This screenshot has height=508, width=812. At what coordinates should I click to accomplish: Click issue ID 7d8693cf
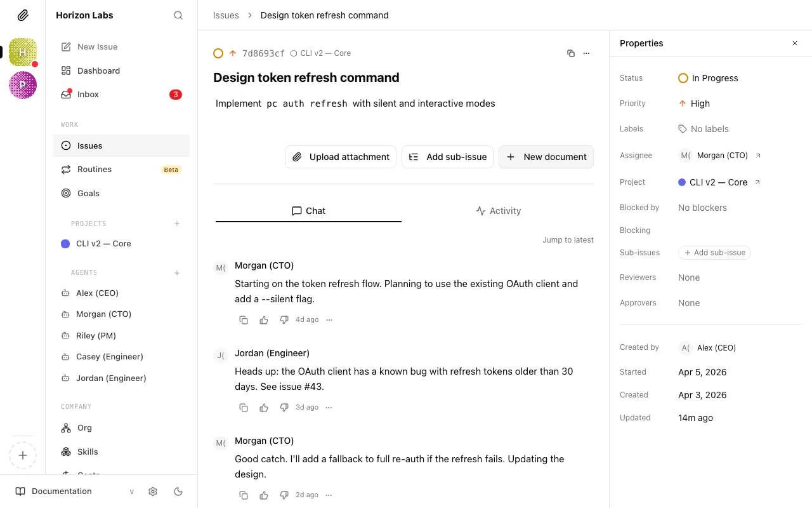click(x=263, y=53)
